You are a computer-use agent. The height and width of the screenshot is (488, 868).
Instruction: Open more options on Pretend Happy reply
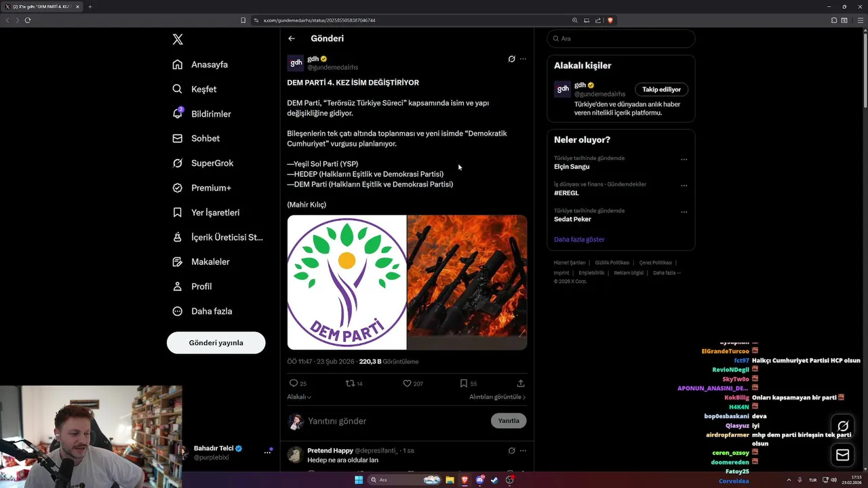(x=523, y=450)
